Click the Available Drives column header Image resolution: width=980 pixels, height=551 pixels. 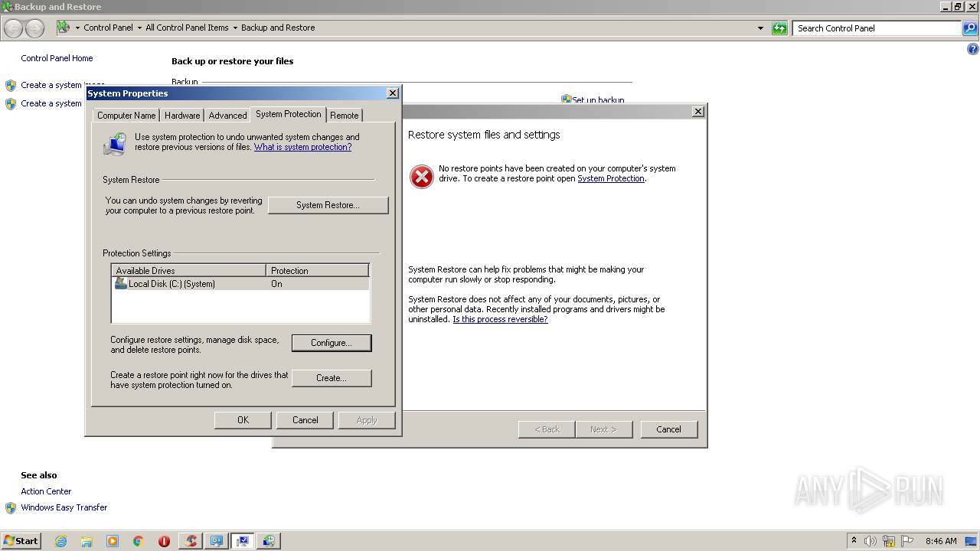188,271
